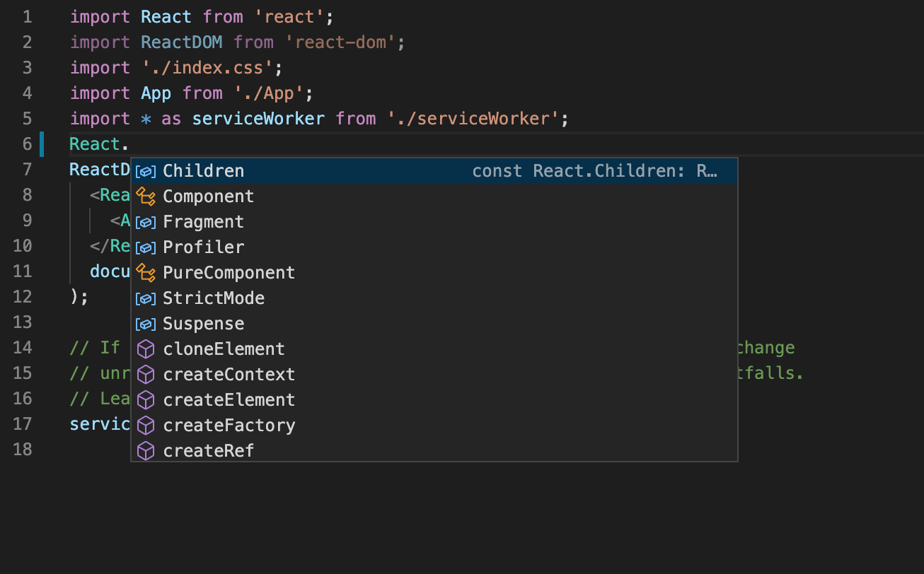Click the property icon beside Children suggestion
The height and width of the screenshot is (574, 924).
pyautogui.click(x=146, y=170)
